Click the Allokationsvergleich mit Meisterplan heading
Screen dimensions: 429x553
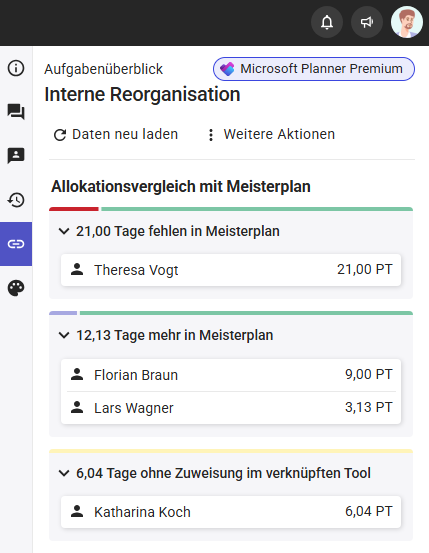[181, 187]
